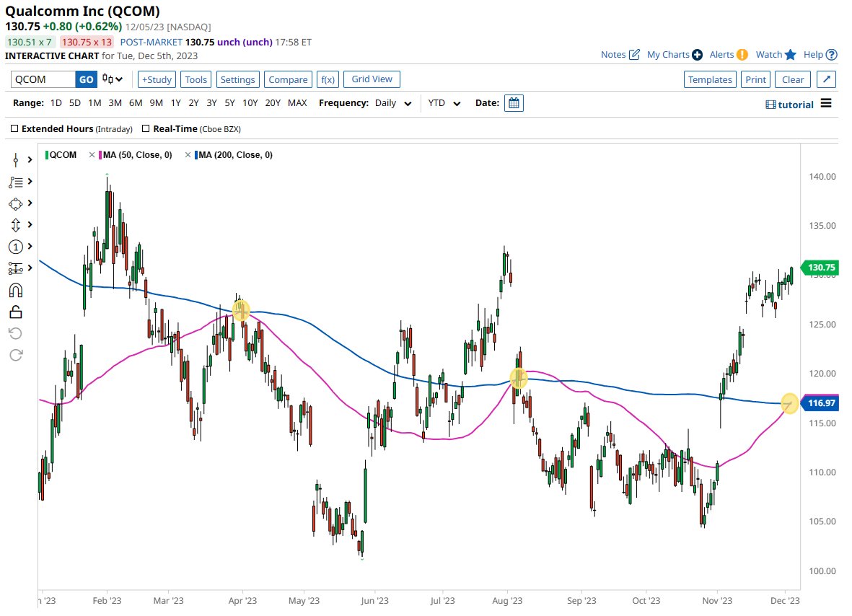The height and width of the screenshot is (616, 852).
Task: Select the vertical arrows measure tool icon
Action: (x=16, y=225)
